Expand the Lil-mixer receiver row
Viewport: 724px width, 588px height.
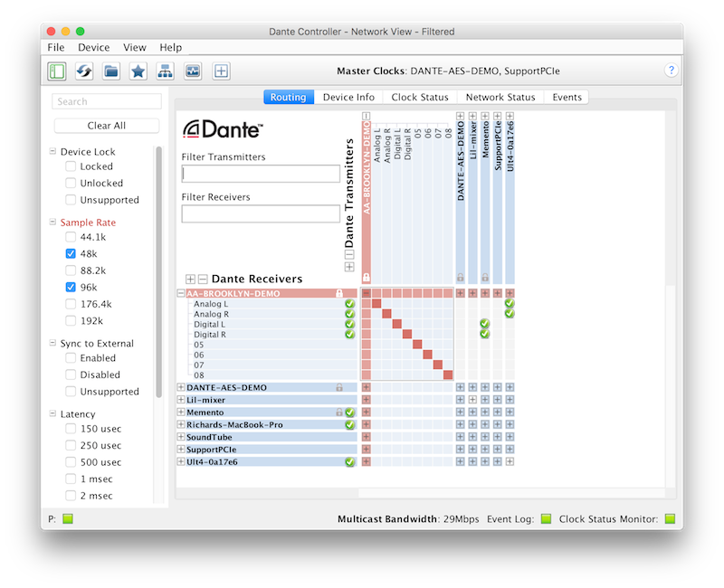181,400
